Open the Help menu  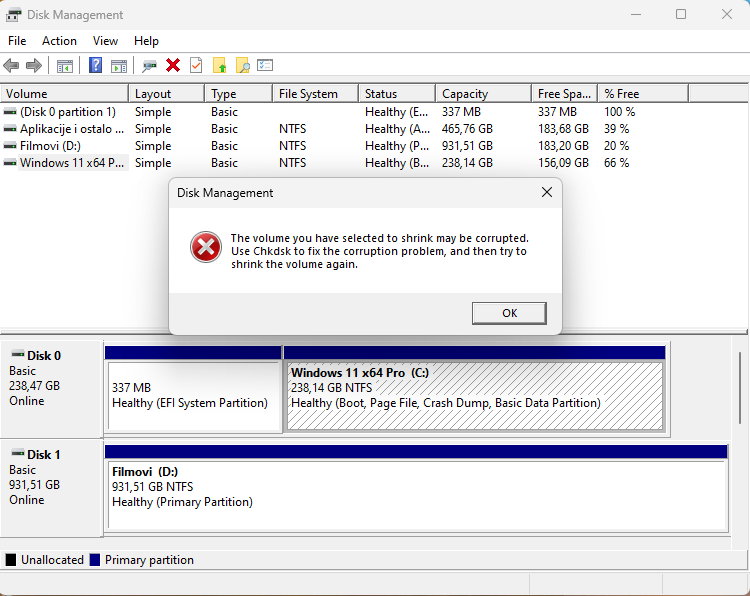pos(146,41)
